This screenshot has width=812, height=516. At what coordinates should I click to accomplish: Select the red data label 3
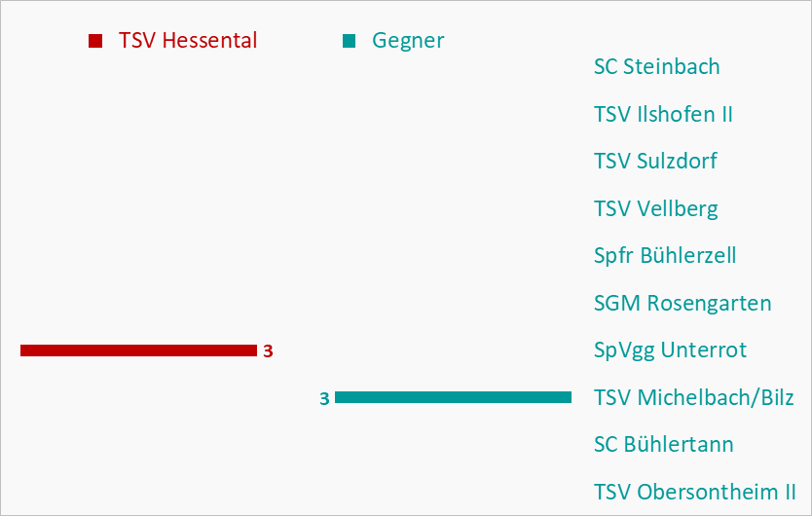click(268, 351)
